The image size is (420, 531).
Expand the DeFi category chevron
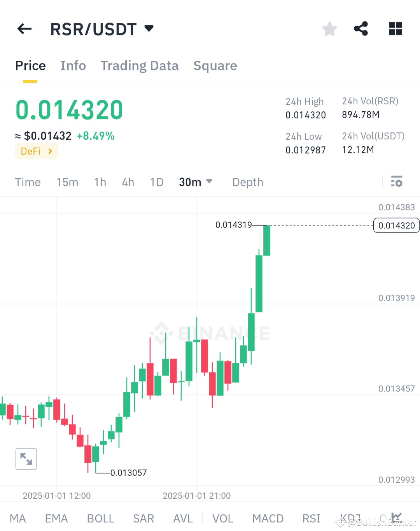pos(49,151)
